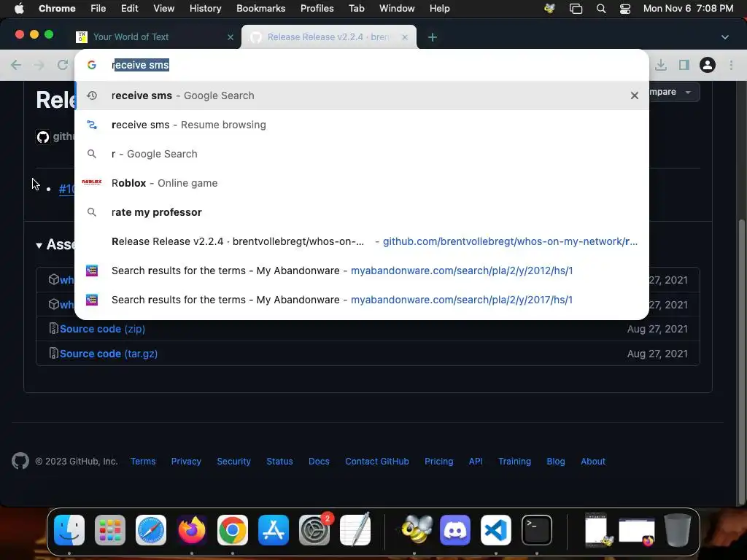Remove receive sms suggestion with X
Image resolution: width=747 pixels, height=560 pixels.
pyautogui.click(x=634, y=96)
